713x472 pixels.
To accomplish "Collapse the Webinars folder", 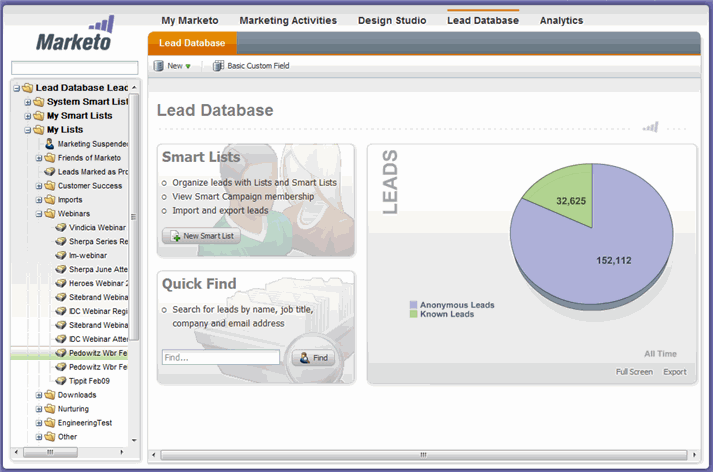I will pos(39,214).
